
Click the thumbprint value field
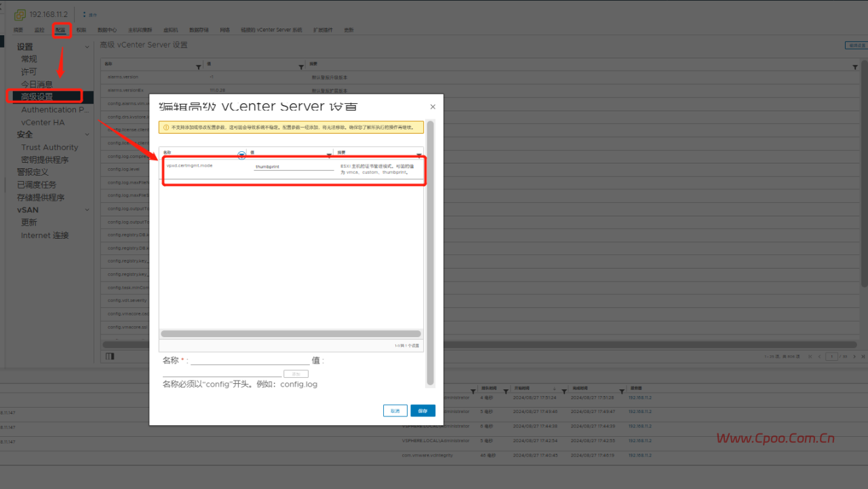[294, 166]
